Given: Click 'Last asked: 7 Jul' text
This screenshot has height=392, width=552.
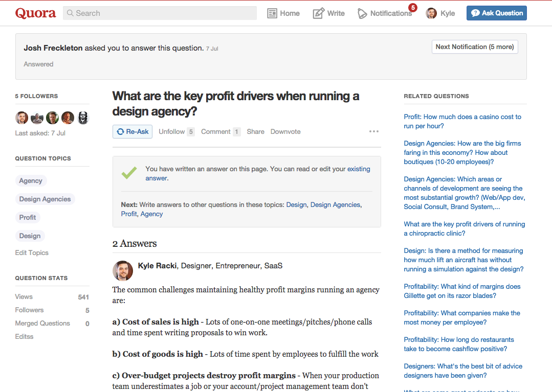Looking at the screenshot, I should 40,133.
